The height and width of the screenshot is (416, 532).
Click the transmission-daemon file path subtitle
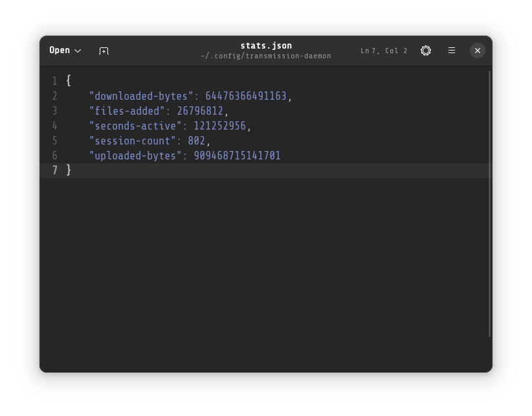[x=266, y=56]
